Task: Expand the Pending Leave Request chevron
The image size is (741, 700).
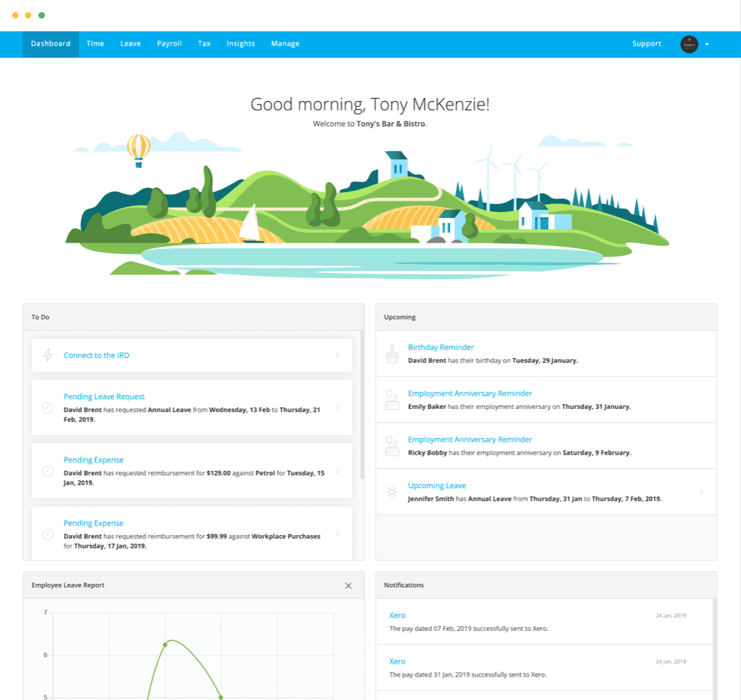Action: pos(337,408)
